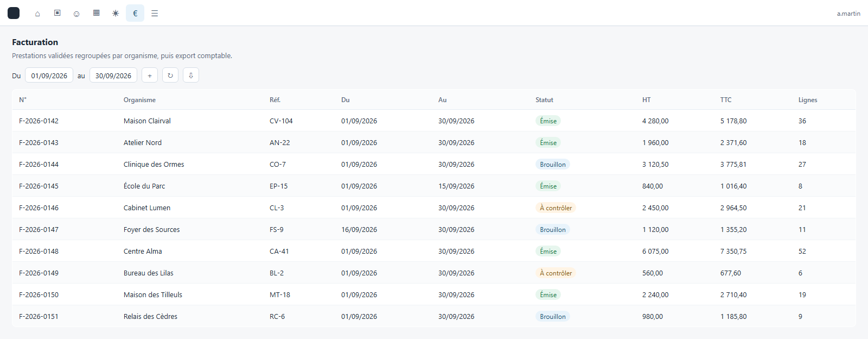Image resolution: width=868 pixels, height=339 pixels.
Task: Click the 16/09/2026 start date cell
Action: [x=359, y=230]
